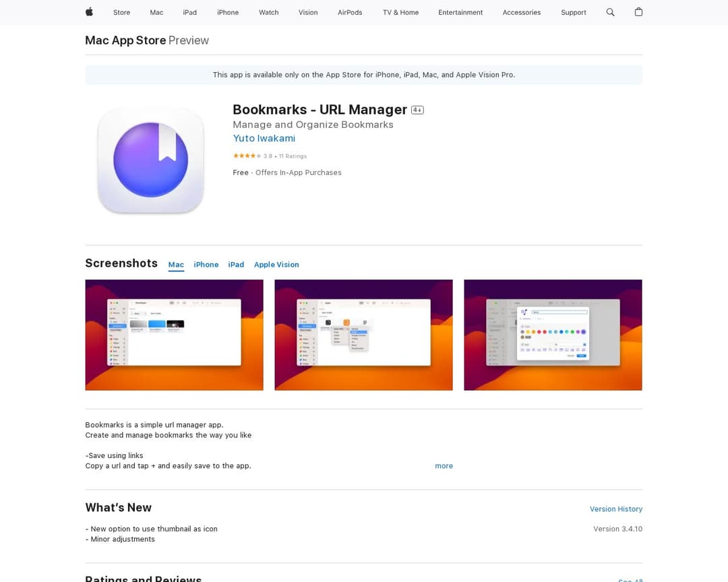Open the TV & Home menu item
This screenshot has width=728, height=582.
(400, 12)
